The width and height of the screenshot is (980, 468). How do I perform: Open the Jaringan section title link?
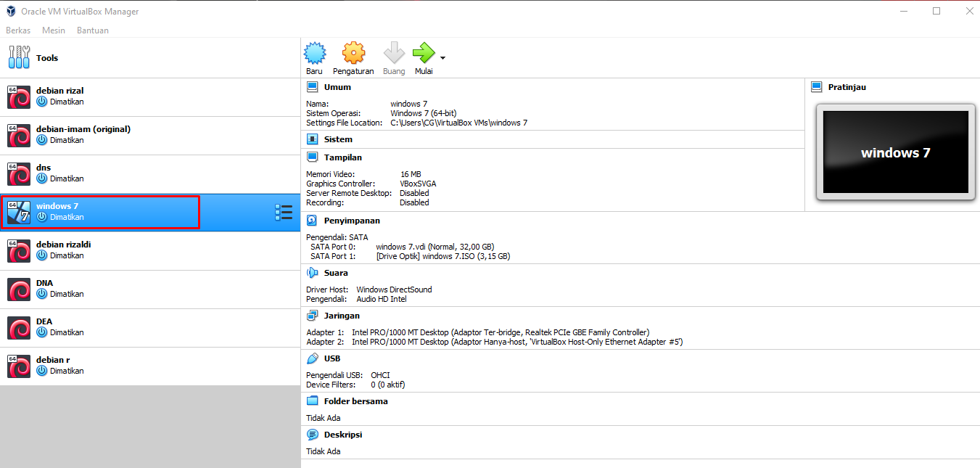point(342,316)
